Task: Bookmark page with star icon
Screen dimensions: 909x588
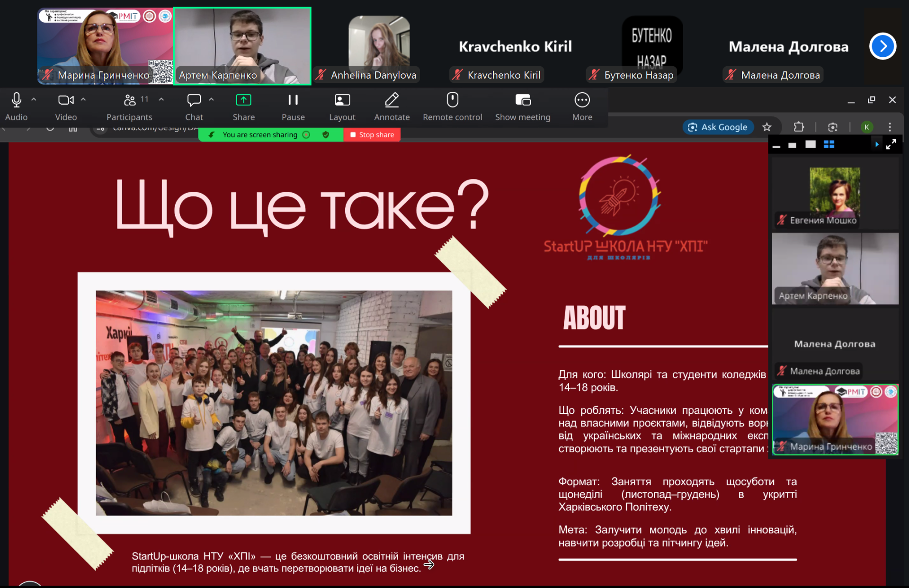Action: 767,127
